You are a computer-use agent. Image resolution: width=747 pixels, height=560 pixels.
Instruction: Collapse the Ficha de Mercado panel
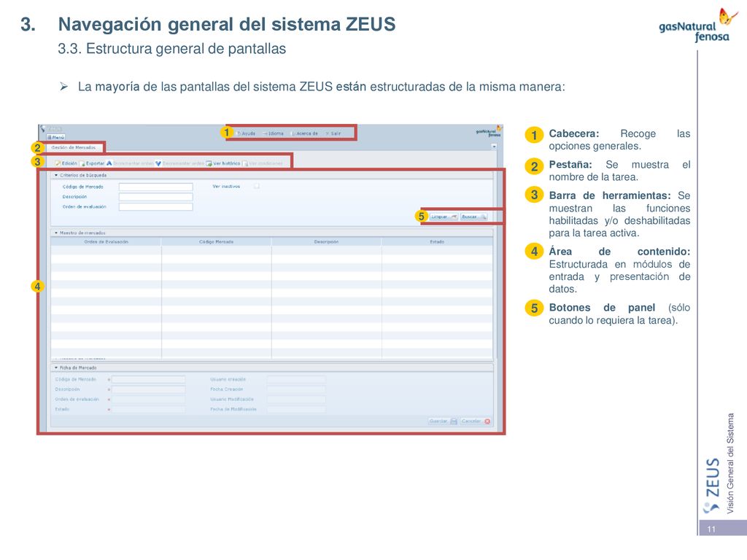pyautogui.click(x=55, y=367)
